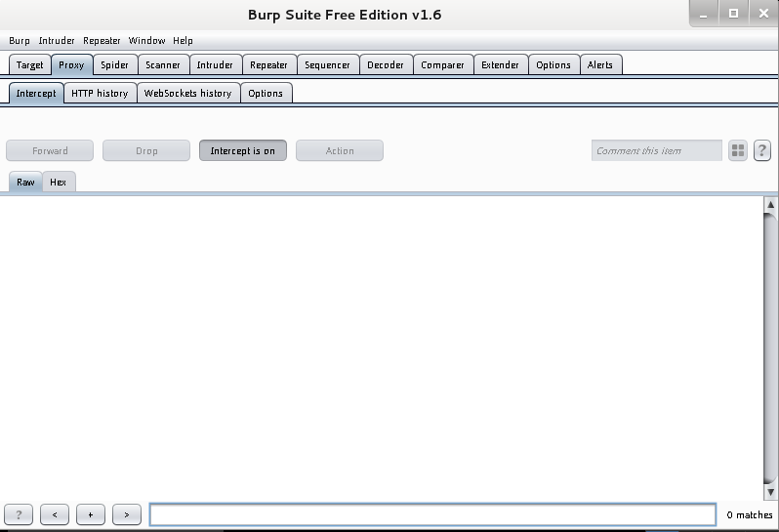Viewport: 779px width, 532px height.
Task: Maximize the Burp Suite window
Action: click(x=733, y=14)
